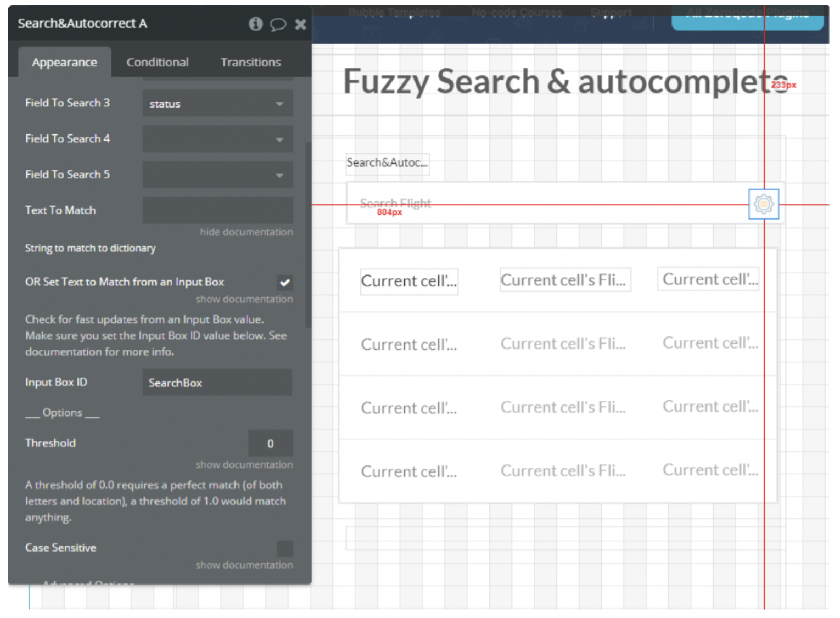The image size is (840, 618).
Task: Uncheck Set Text to Match from Input Box
Action: (x=284, y=283)
